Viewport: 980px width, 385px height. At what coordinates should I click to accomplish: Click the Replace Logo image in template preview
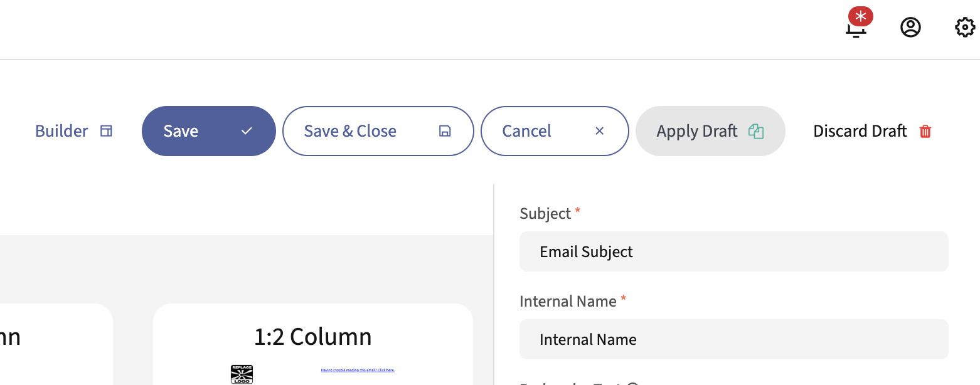[x=242, y=374]
